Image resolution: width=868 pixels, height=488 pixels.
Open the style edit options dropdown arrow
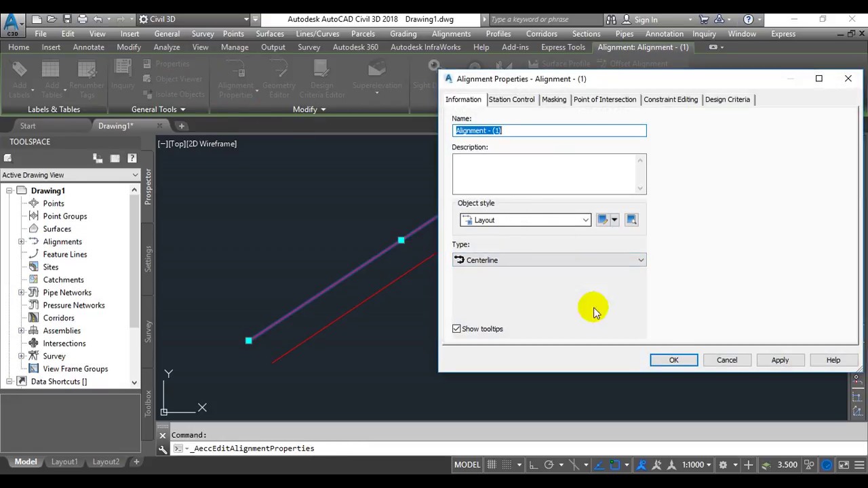[614, 220]
